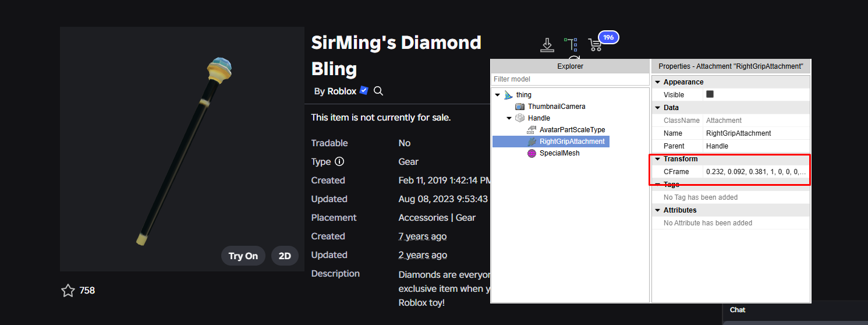The height and width of the screenshot is (325, 868).
Task: Click the ThumbnailCamera camera icon
Action: pyautogui.click(x=520, y=107)
